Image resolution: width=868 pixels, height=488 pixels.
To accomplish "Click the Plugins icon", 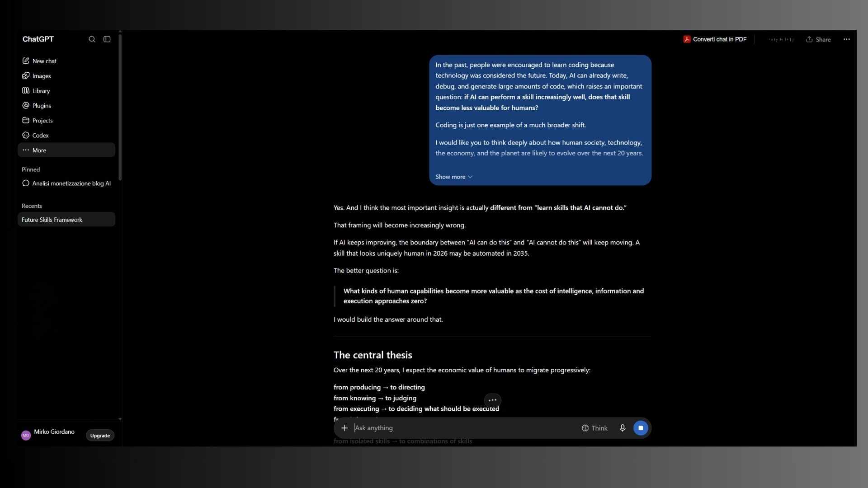I will (x=26, y=106).
